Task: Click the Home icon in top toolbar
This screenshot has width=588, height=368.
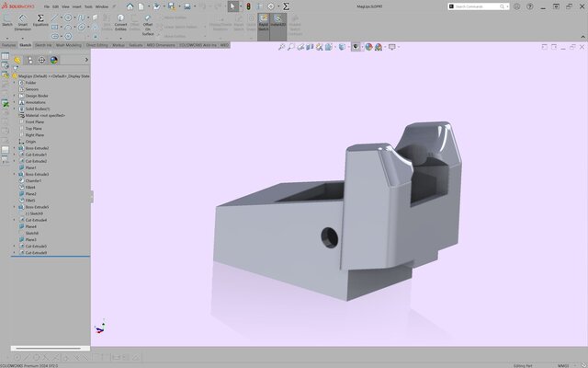Action: [130, 6]
